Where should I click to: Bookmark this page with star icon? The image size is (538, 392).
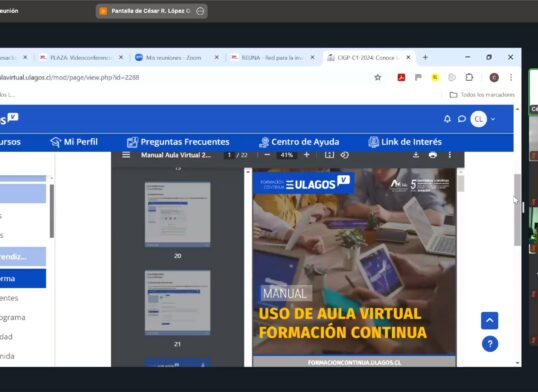point(378,78)
